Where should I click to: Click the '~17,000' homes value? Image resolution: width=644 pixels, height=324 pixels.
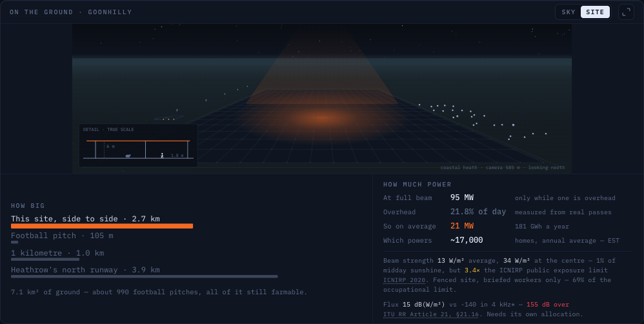[467, 240]
